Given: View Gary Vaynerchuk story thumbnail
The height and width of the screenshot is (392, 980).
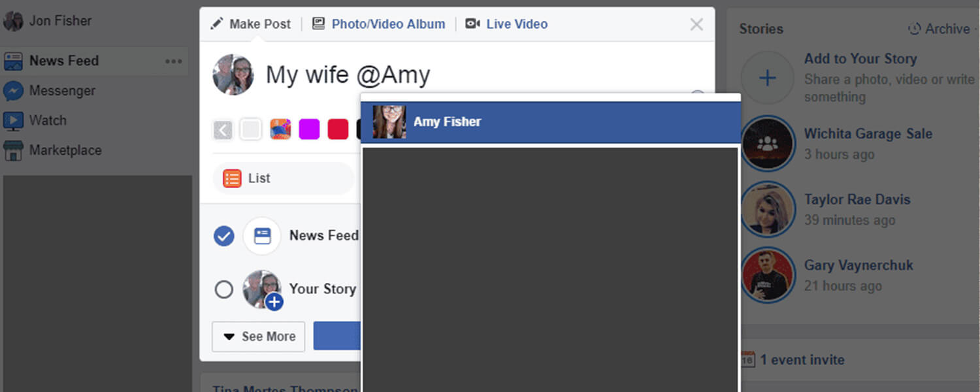Looking at the screenshot, I should (768, 275).
